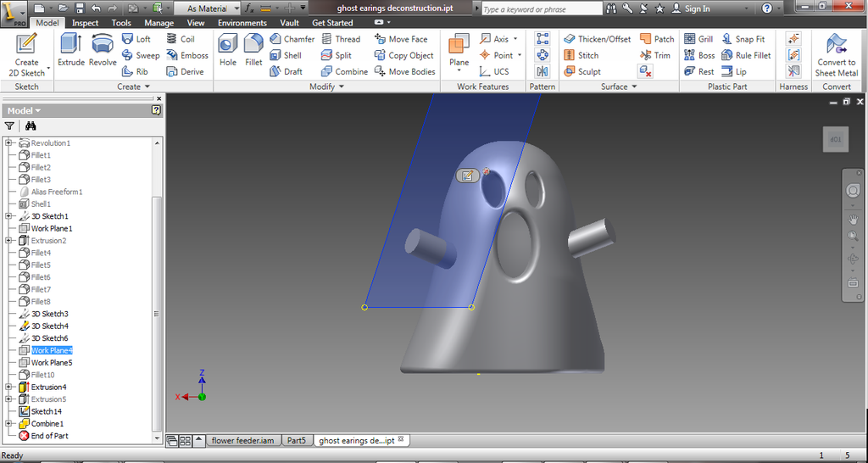Open the Inspect ribbon tab
The width and height of the screenshot is (868, 463).
(x=85, y=23)
